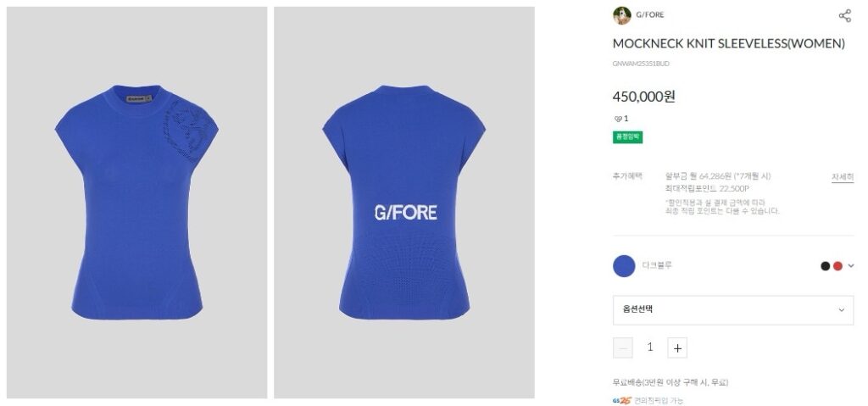Select the black color option
The width and height of the screenshot is (868, 406).
click(825, 266)
